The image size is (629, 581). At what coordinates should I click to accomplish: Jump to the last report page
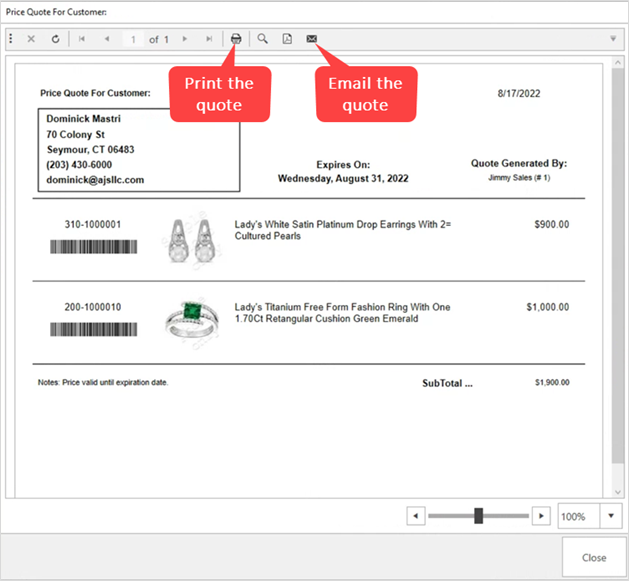click(x=209, y=39)
